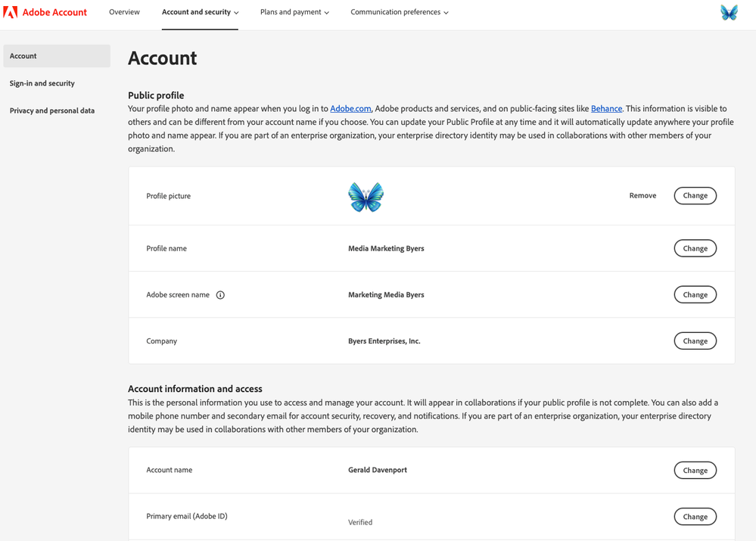The image size is (756, 541).
Task: Click the Adobe logo icon
Action: (x=10, y=12)
